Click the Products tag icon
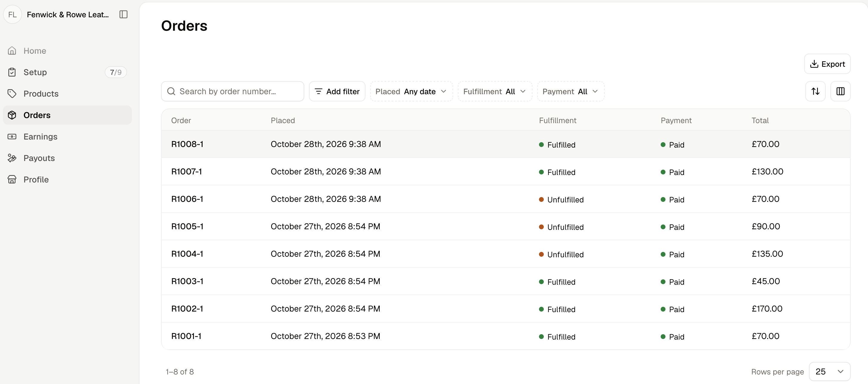 [12, 94]
